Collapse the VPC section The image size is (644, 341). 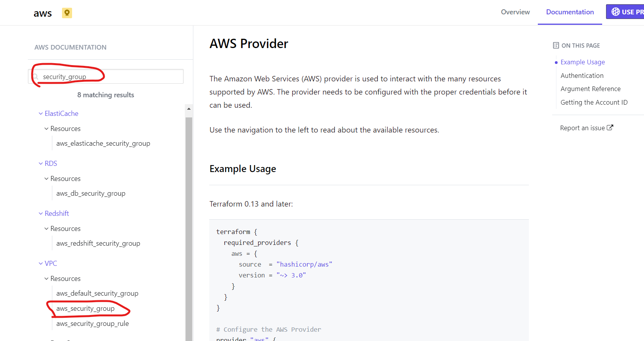[41, 263]
